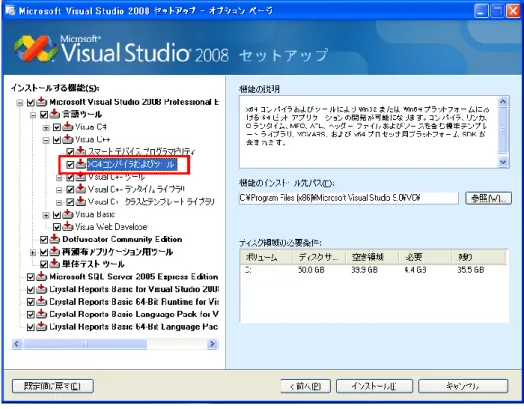Toggle the Visual Web Developer checkbox

pos(57,227)
